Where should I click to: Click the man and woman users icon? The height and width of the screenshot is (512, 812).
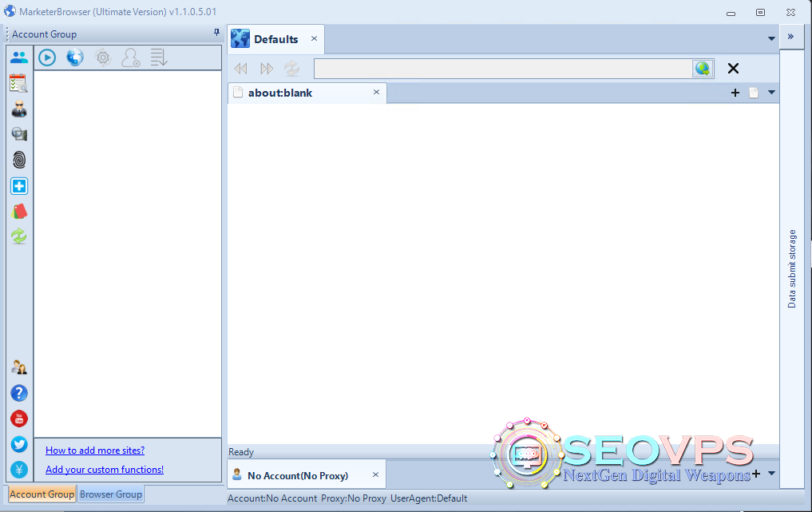[19, 367]
